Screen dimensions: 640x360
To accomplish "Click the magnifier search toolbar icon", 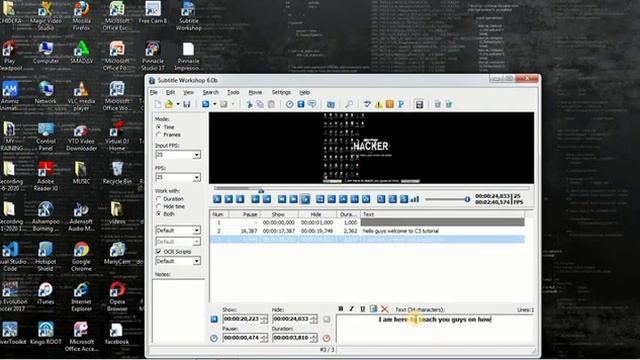I will [349, 104].
